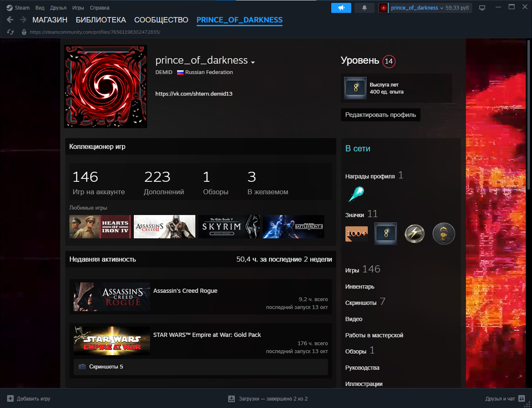Open Battlefront II favorite game thumbnail

293,227
